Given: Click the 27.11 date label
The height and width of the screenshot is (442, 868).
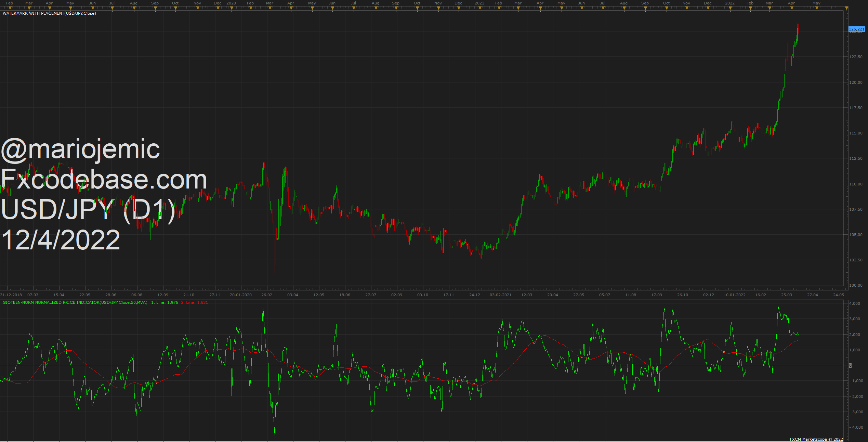Looking at the screenshot, I should pos(215,295).
